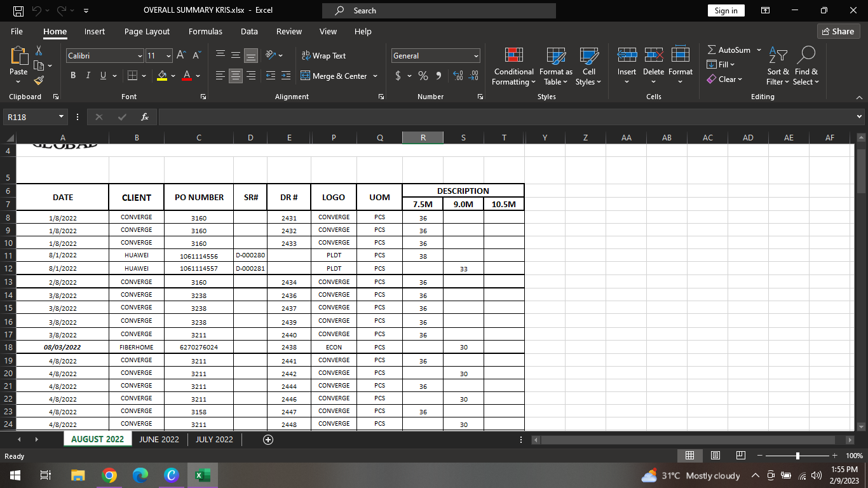The image size is (868, 488).
Task: Apply Top Align to cells
Action: pyautogui.click(x=220, y=56)
